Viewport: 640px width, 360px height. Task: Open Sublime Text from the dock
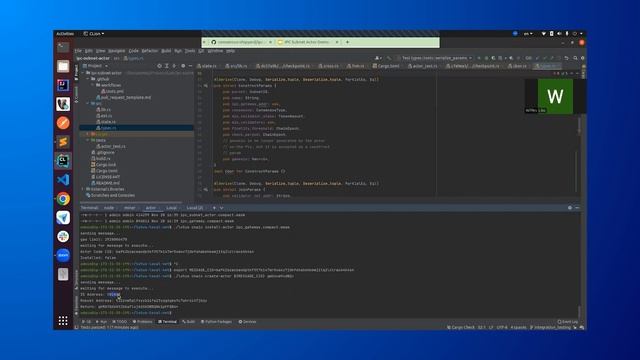tap(63, 142)
